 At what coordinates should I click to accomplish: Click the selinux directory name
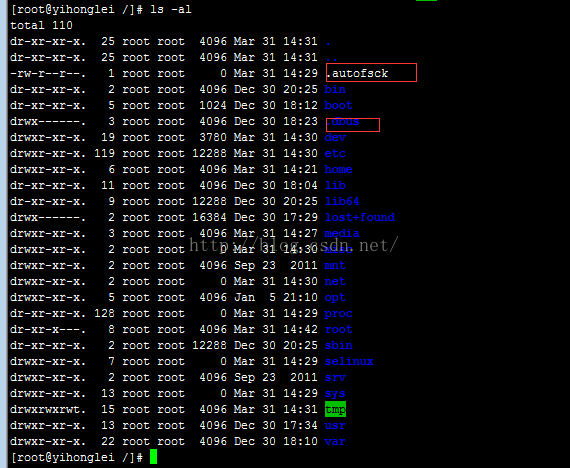point(349,361)
